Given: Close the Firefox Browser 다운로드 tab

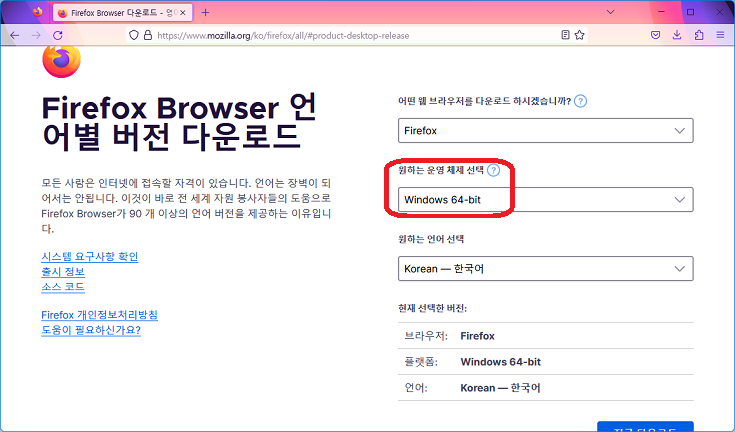Looking at the screenshot, I should (x=183, y=13).
